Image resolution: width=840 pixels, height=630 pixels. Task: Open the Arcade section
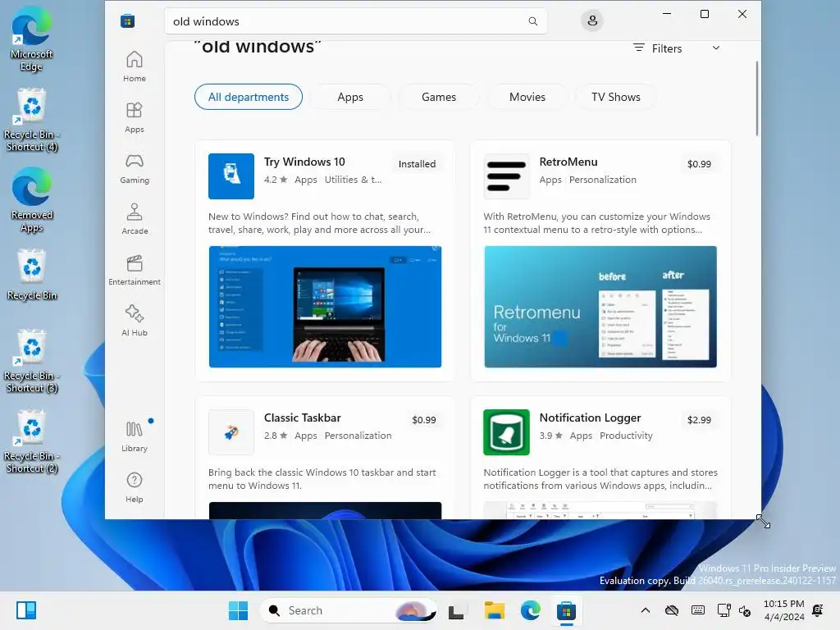click(x=134, y=219)
